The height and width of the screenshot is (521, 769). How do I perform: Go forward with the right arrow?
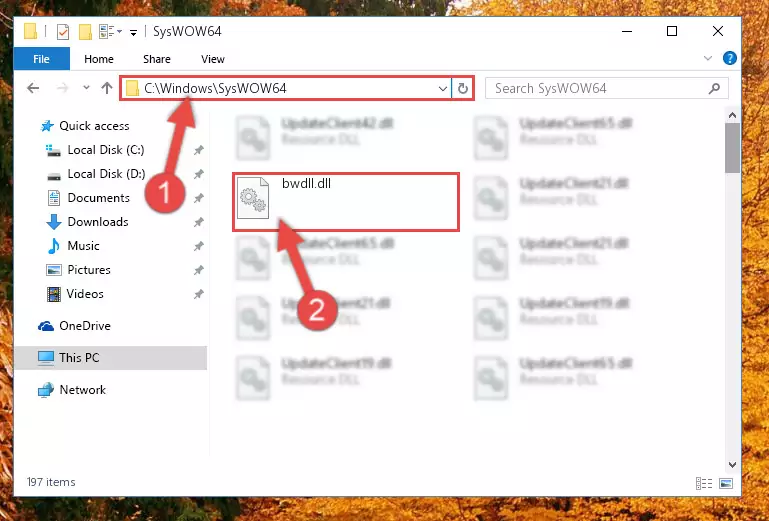point(62,88)
